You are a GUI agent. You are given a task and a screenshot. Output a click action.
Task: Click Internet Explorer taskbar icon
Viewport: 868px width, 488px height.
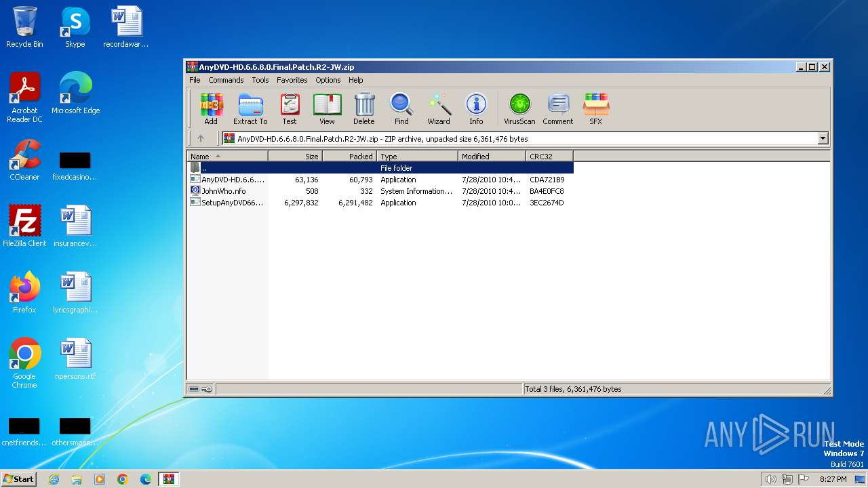click(x=54, y=479)
